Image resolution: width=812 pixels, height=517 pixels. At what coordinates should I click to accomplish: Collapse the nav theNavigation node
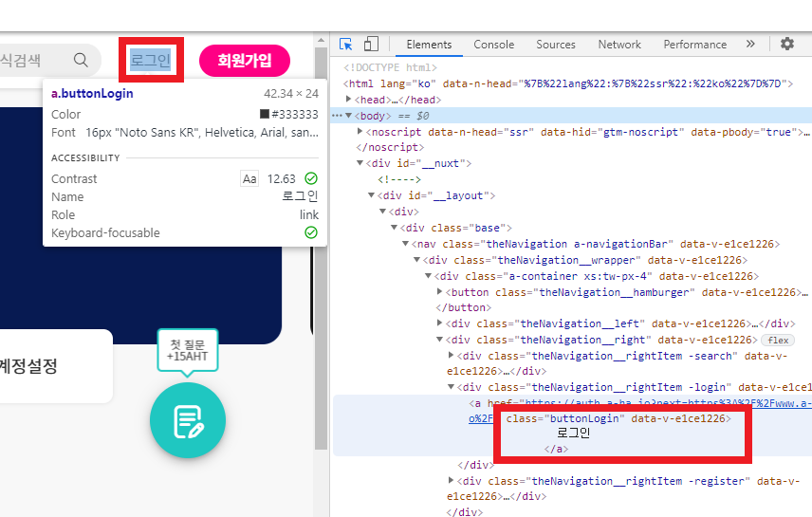tap(405, 244)
